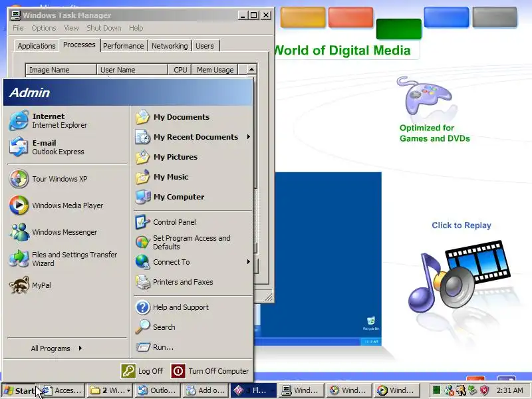Sort processes by Mem Usage column

pyautogui.click(x=215, y=70)
